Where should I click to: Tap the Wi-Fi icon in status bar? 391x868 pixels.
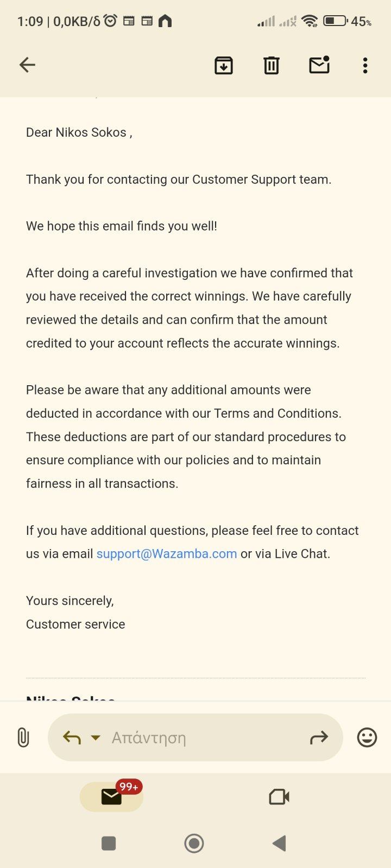310,21
